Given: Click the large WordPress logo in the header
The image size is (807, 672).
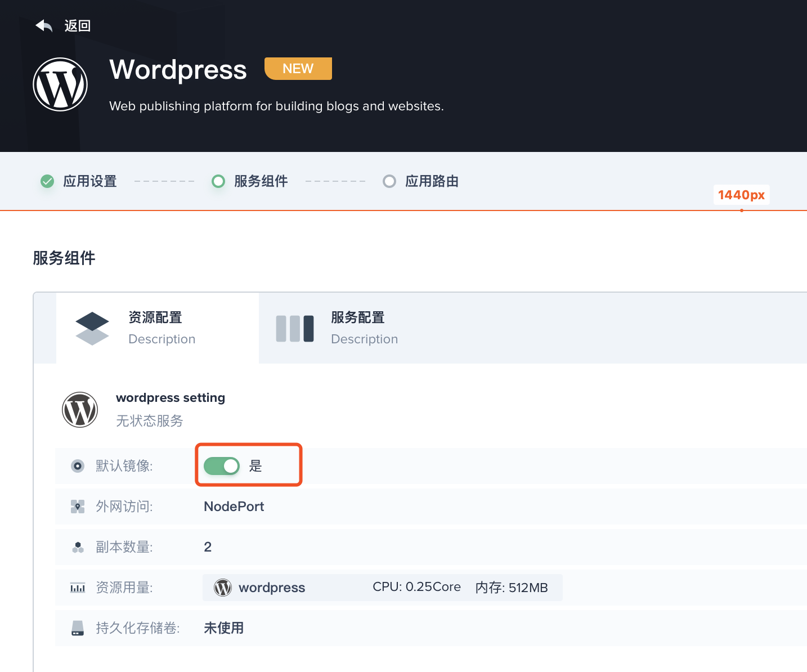Looking at the screenshot, I should coord(60,84).
